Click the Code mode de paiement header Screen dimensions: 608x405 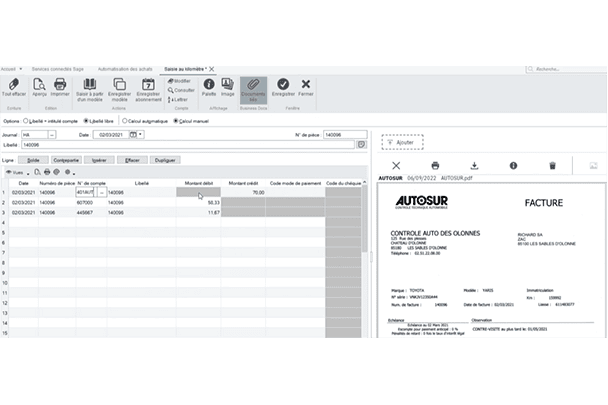point(295,183)
